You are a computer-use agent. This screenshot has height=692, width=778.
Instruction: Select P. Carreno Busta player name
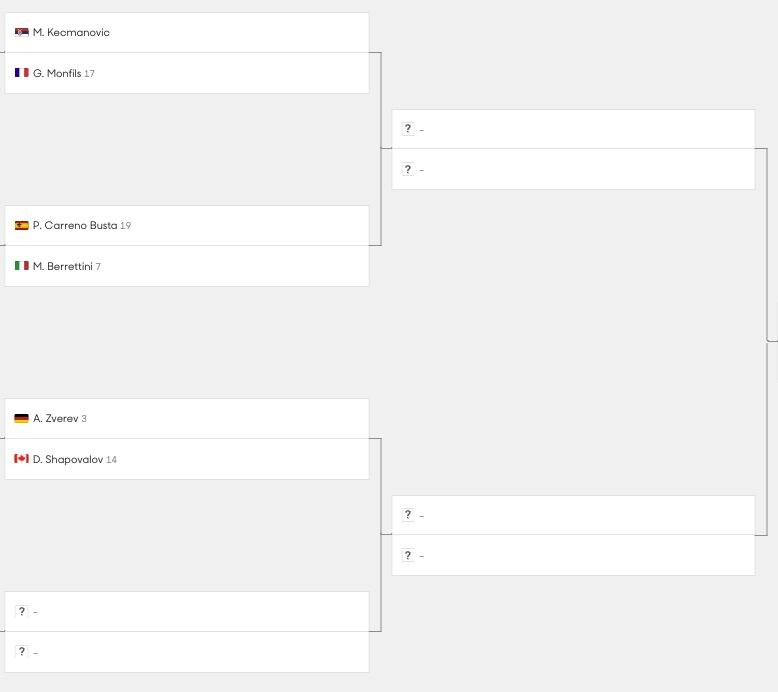75,225
